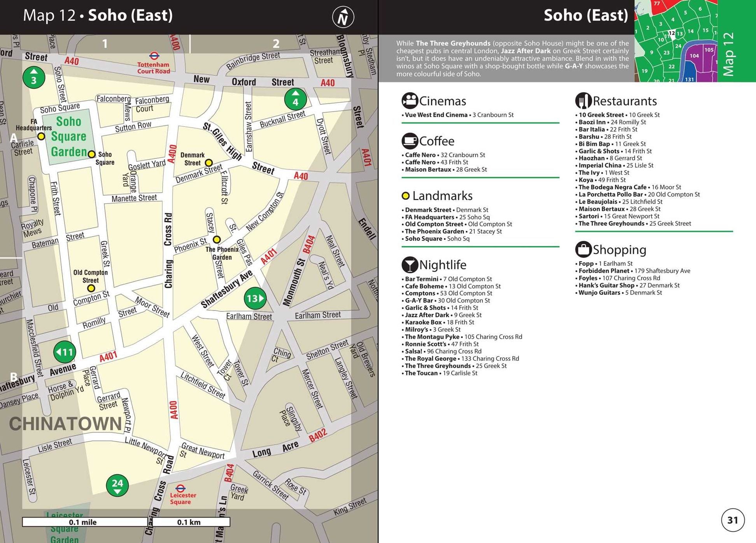Click the Manette Street label on map

click(134, 198)
